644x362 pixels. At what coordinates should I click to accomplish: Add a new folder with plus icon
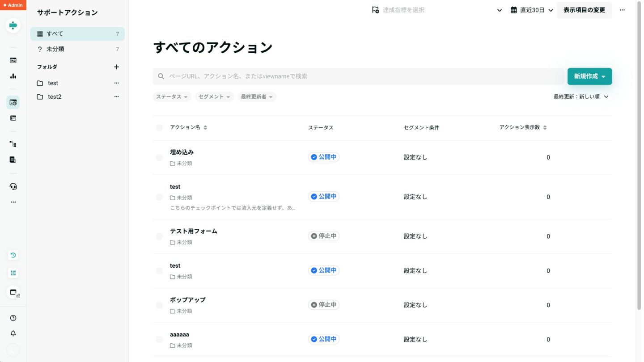coord(116,67)
